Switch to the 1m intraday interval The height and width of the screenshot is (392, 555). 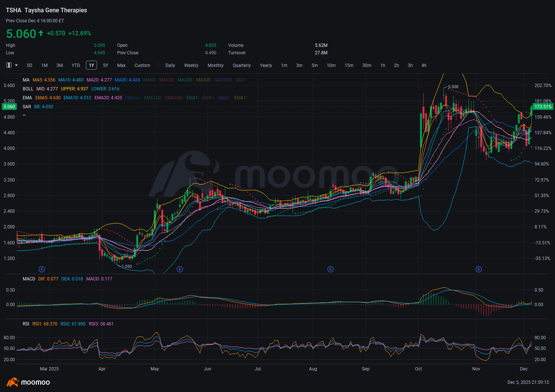click(284, 65)
